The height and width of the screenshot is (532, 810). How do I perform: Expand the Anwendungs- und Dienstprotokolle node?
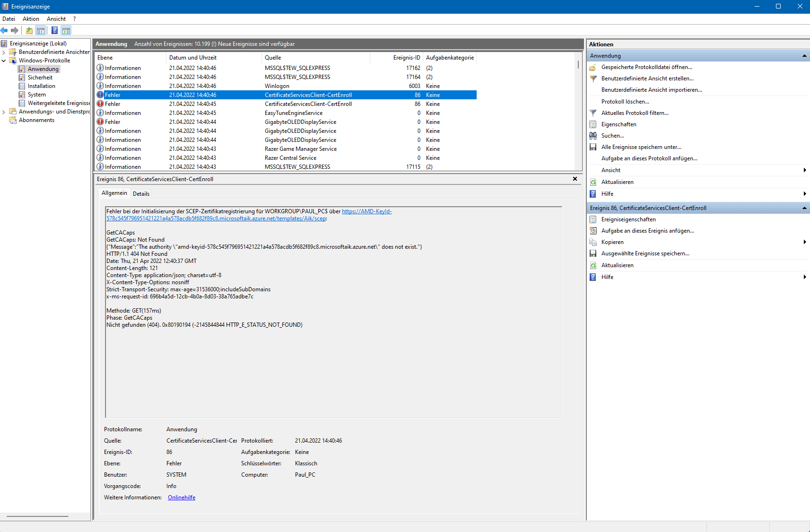point(4,112)
